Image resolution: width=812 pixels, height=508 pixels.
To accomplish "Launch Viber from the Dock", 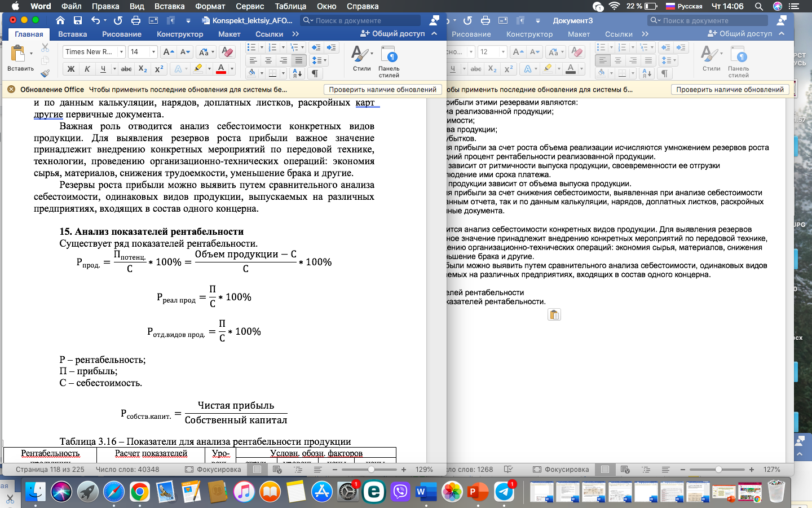I will click(400, 492).
